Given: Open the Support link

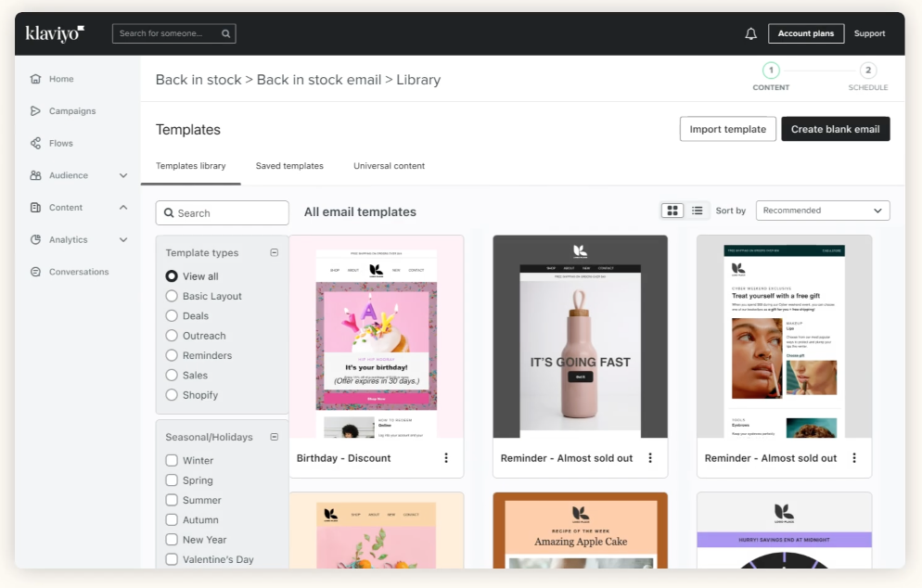Looking at the screenshot, I should (x=870, y=33).
